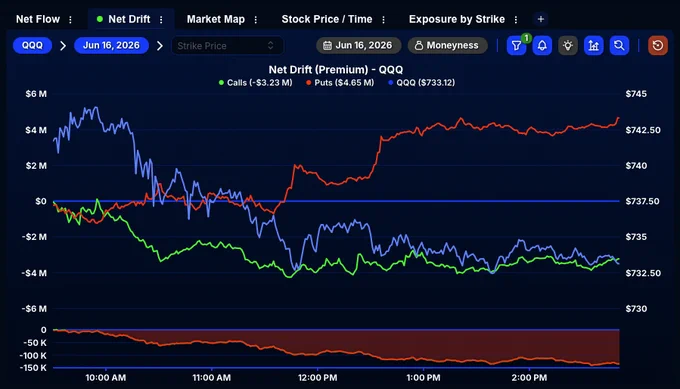Click the zoom magnifier icon
The width and height of the screenshot is (680, 389).
pyautogui.click(x=619, y=46)
